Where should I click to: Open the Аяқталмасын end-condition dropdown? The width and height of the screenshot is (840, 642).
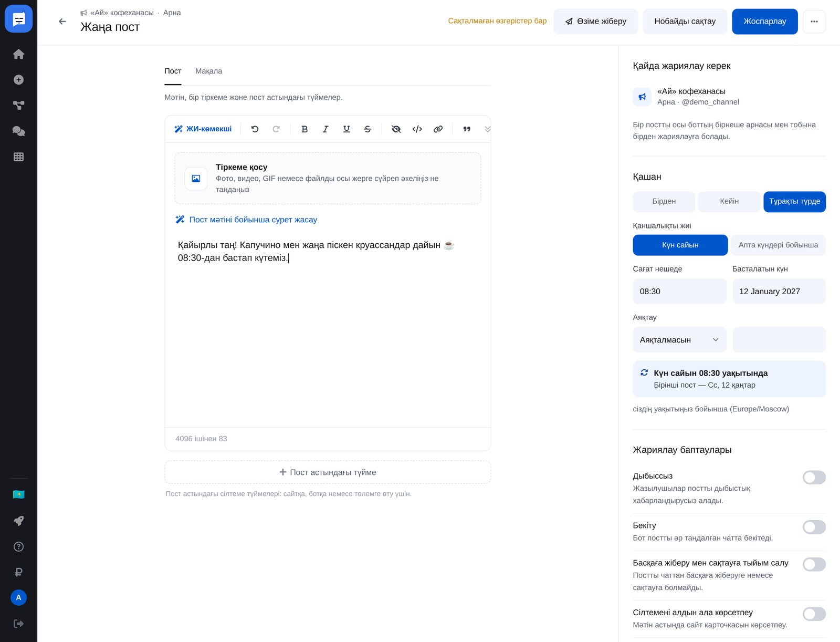point(679,340)
